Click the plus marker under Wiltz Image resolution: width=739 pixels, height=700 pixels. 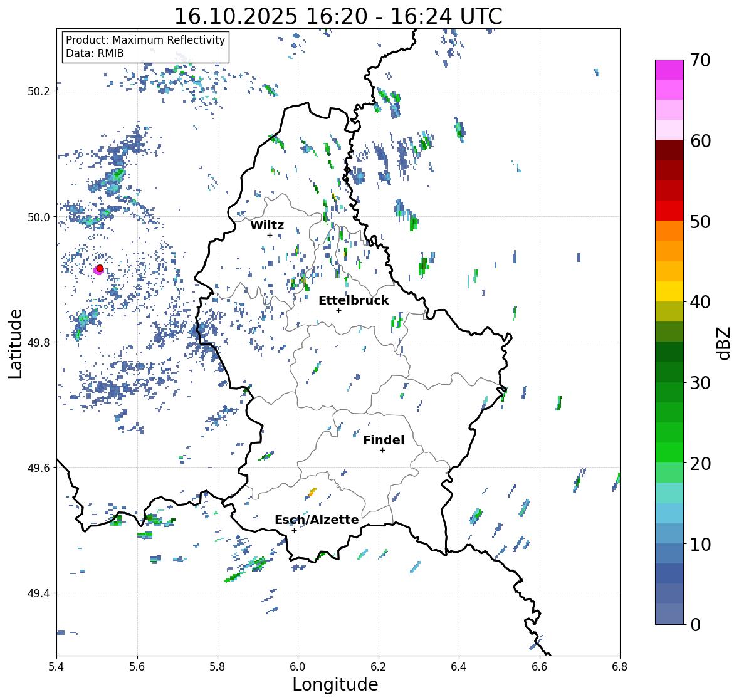tap(270, 235)
